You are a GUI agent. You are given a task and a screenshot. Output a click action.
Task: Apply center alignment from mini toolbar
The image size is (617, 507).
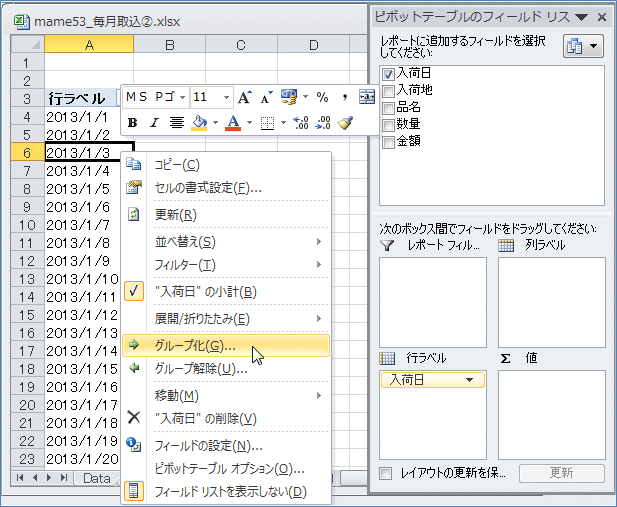pyautogui.click(x=177, y=123)
